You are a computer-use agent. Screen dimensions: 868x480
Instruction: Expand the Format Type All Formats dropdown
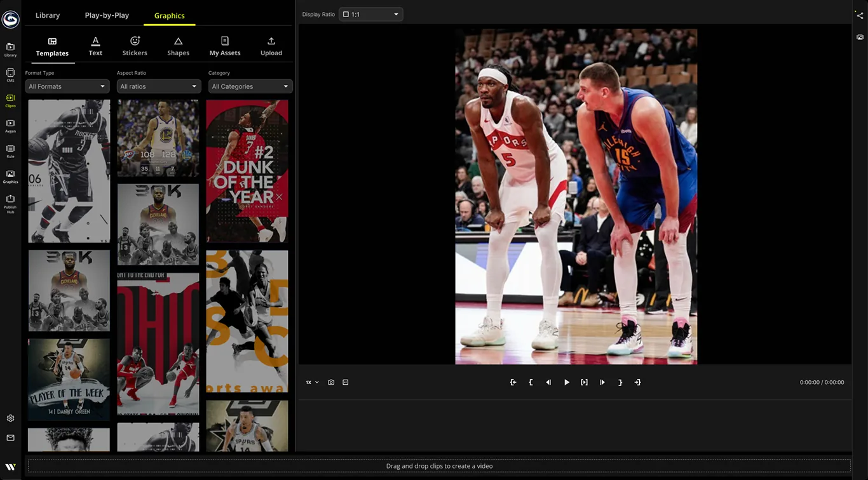(x=67, y=86)
